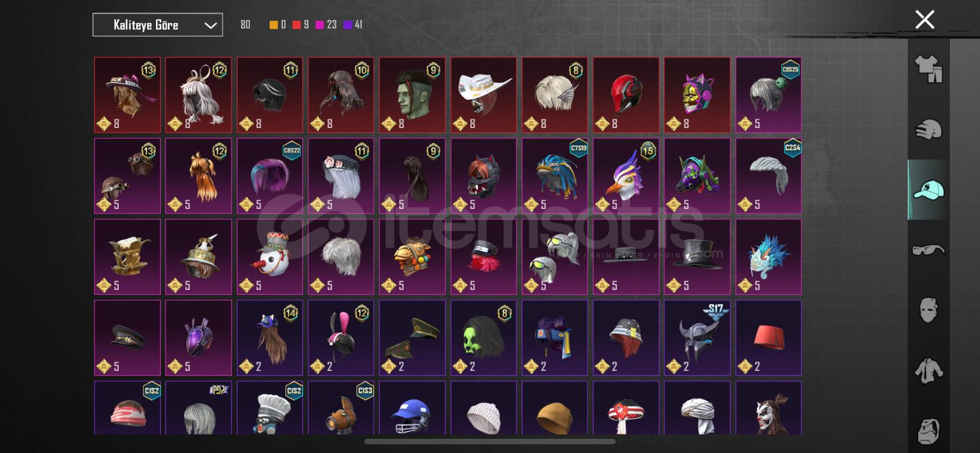Open the outfits category icon in sidebar
Screen dimensions: 980x453
tap(929, 69)
